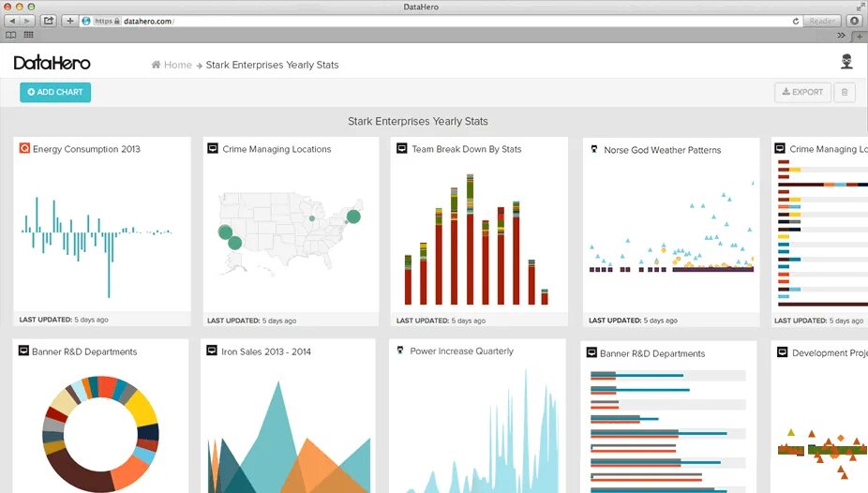Screen dimensions: 868x493
Task: Click the Stark Enterprises Yearly Stats heading
Action: [x=418, y=121]
